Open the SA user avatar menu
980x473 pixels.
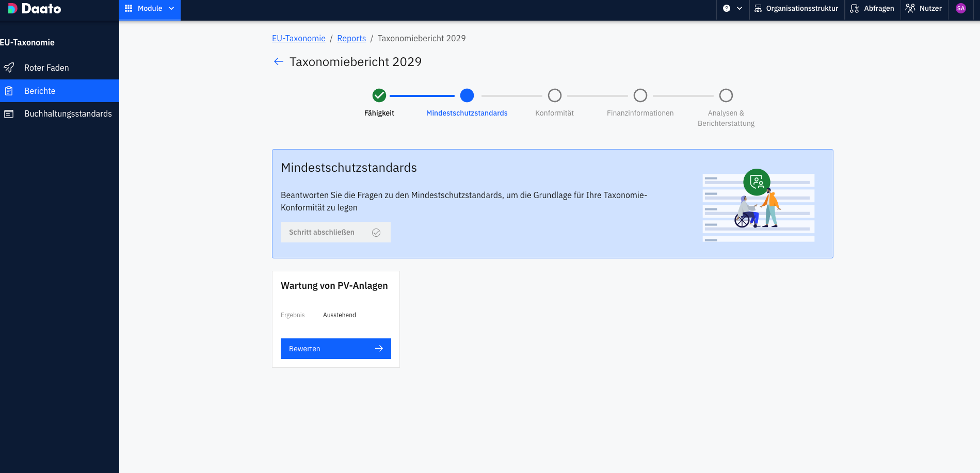pyautogui.click(x=961, y=8)
